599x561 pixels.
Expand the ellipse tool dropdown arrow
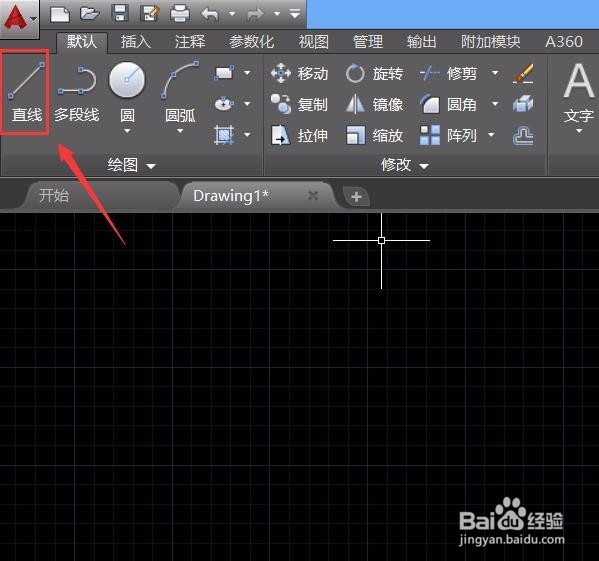(x=247, y=103)
